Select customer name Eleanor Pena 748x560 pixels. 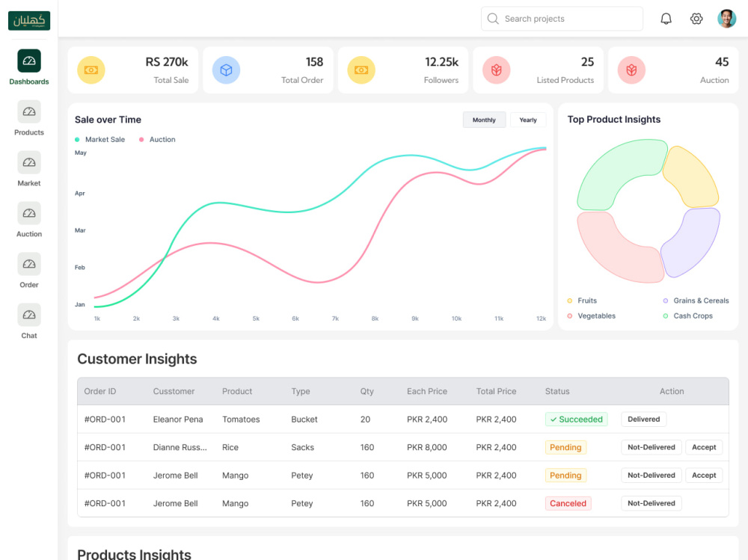(x=178, y=419)
